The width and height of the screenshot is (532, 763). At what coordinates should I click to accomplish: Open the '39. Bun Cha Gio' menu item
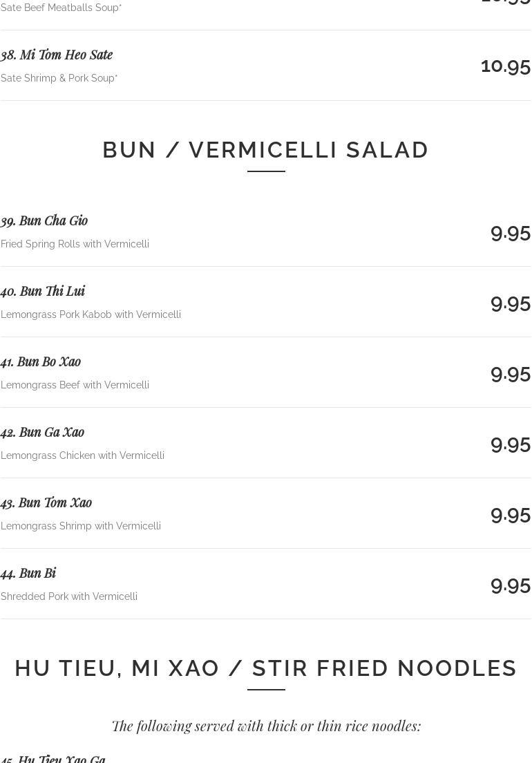(x=44, y=220)
